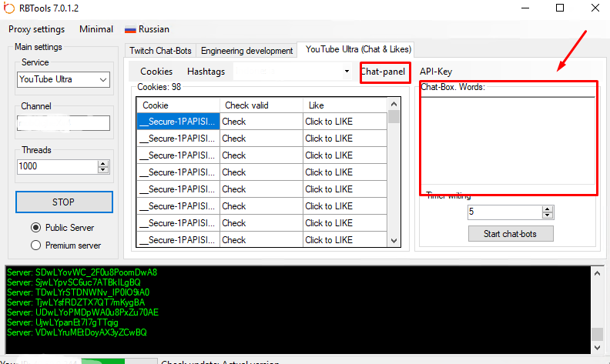Click the Chat-Box Words text area
Screen dimensions: 610x364
pyautogui.click(x=508, y=142)
